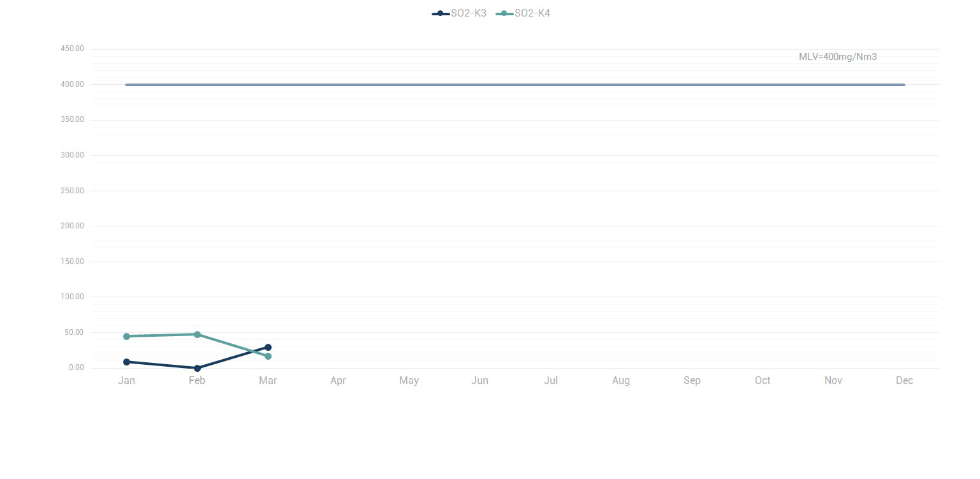Select SO2-K3 data point for January
The height and width of the screenshot is (479, 980).
point(127,362)
